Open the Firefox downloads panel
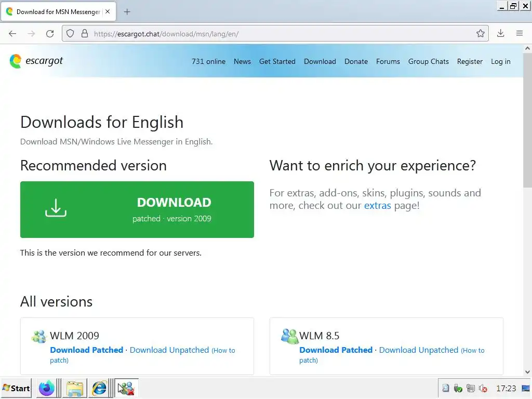 pos(500,33)
